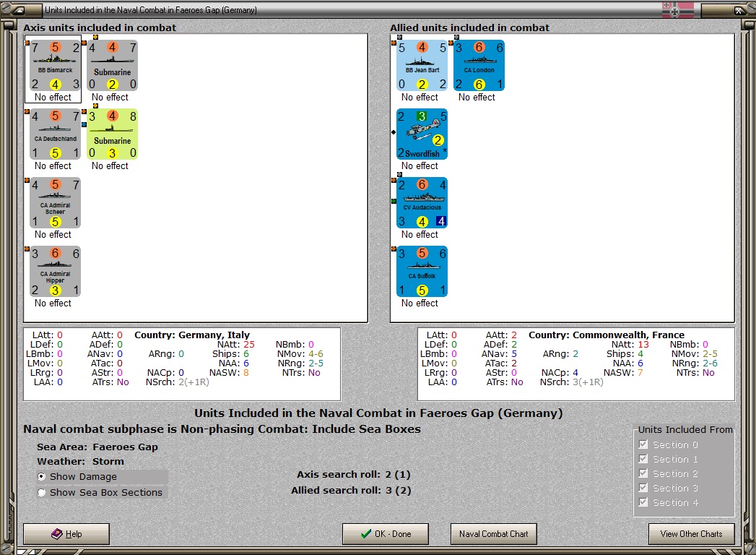The height and width of the screenshot is (555, 756).
Task: Select the BB Jean Bart counter
Action: click(422, 66)
